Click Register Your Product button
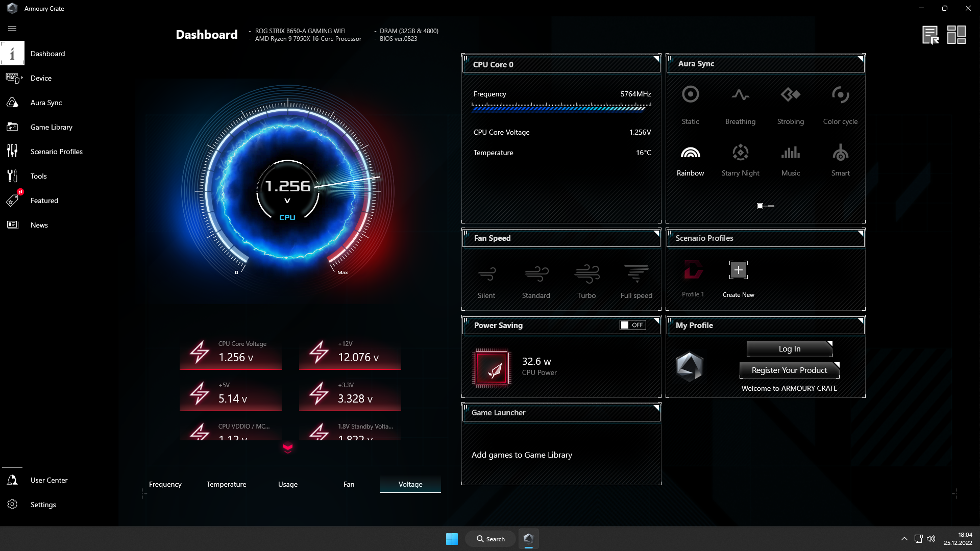980x551 pixels. [789, 370]
